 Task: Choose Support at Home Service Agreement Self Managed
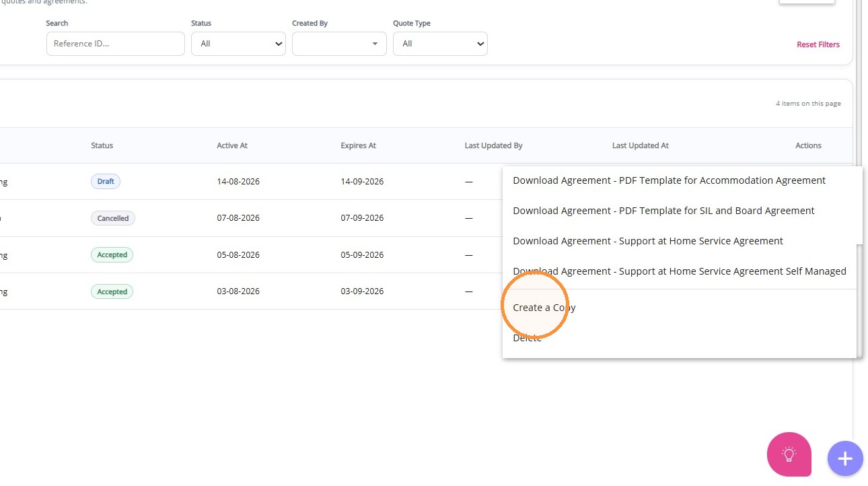680,271
